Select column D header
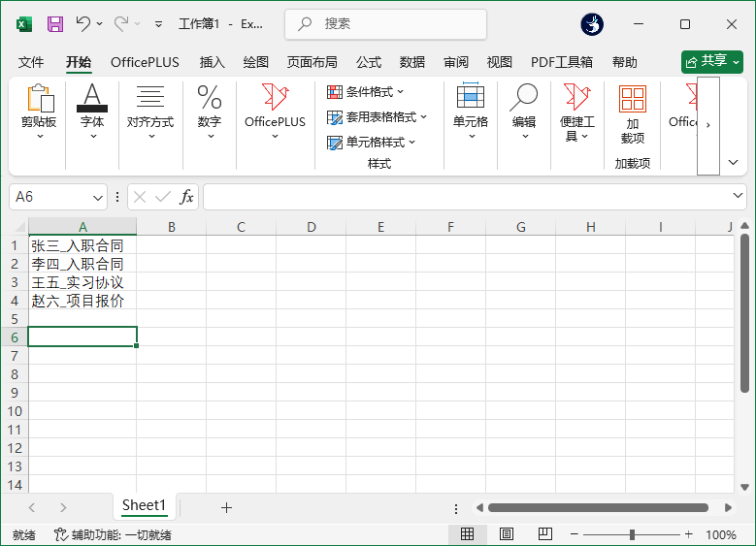The height and width of the screenshot is (546, 756). 311,227
